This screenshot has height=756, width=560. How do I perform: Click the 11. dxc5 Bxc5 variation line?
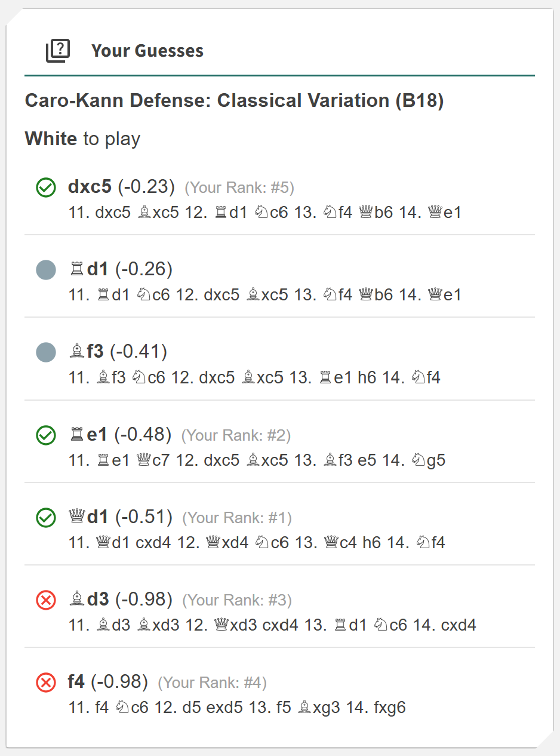coord(265,213)
